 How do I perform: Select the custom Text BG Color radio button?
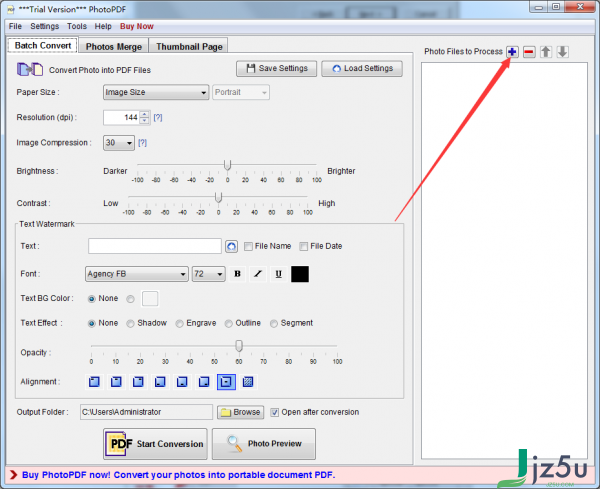pos(130,299)
